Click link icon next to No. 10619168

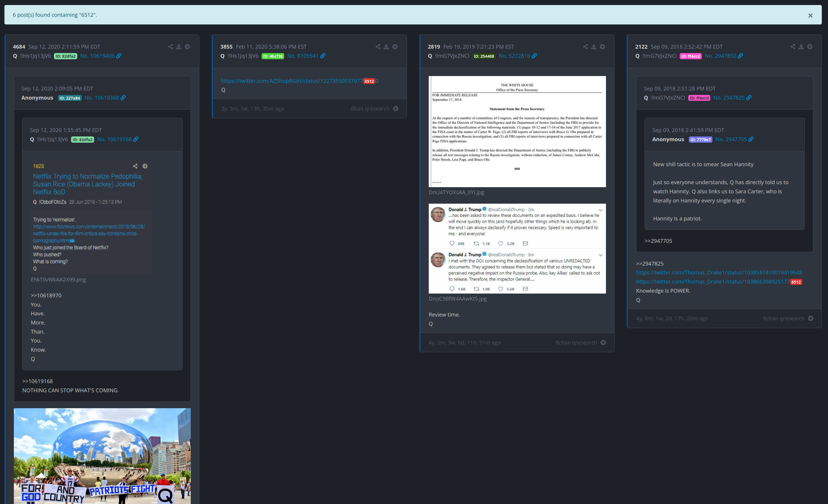[136, 139]
